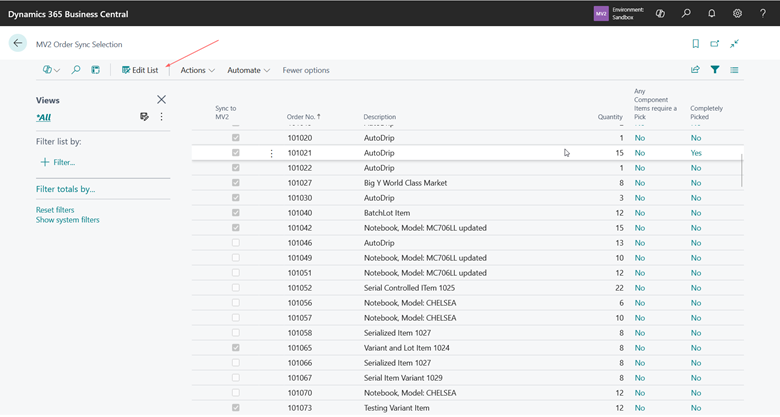Click order number 101058
The width and height of the screenshot is (780, 417).
pos(300,333)
